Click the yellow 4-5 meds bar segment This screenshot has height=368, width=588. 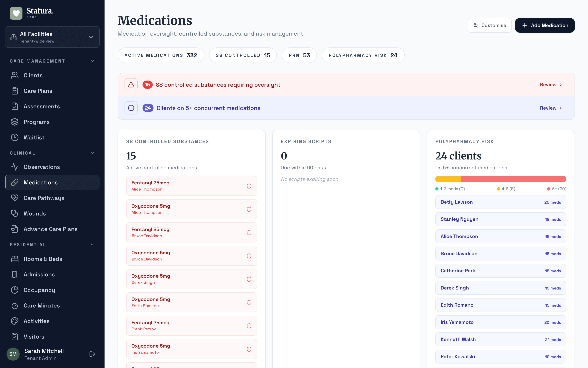point(448,179)
